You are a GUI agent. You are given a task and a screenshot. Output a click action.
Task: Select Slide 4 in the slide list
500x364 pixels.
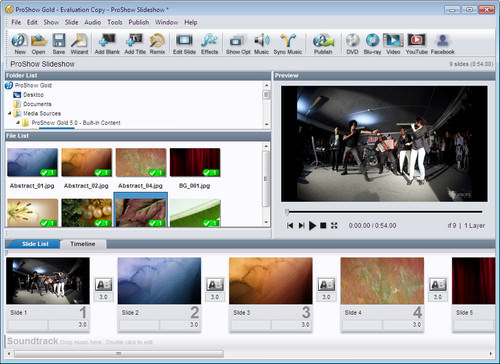click(382, 281)
